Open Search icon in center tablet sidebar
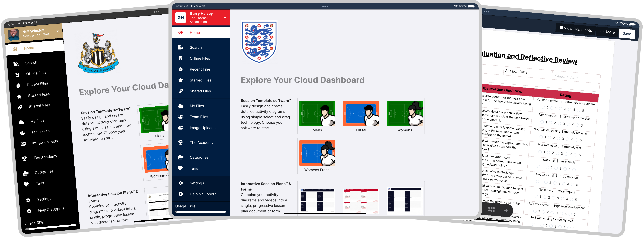644x249 pixels. coord(180,47)
